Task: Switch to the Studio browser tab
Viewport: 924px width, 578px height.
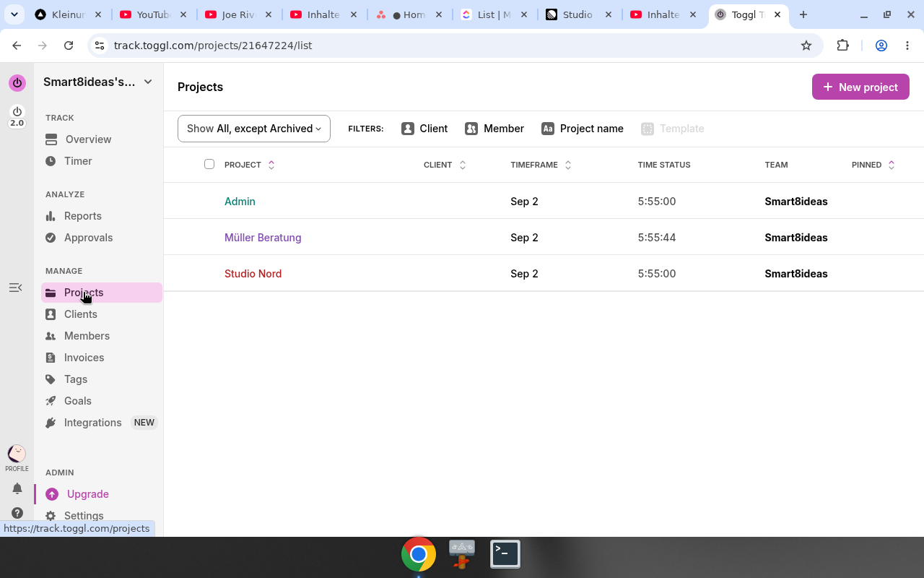Action: (x=580, y=14)
